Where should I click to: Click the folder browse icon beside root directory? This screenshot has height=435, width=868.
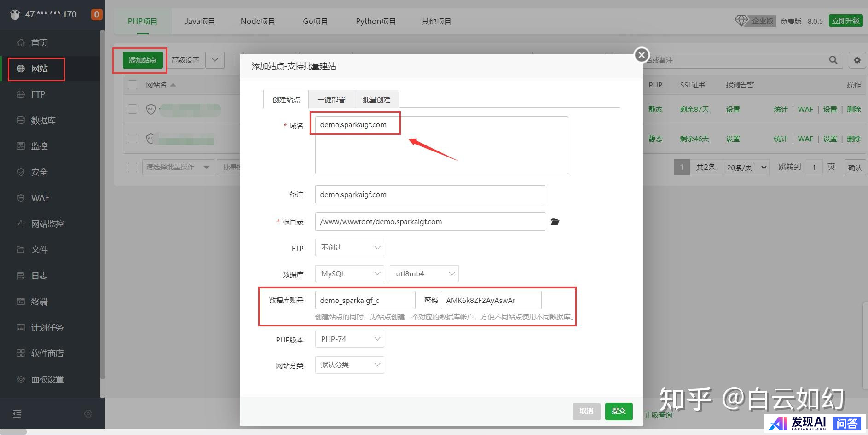click(555, 222)
